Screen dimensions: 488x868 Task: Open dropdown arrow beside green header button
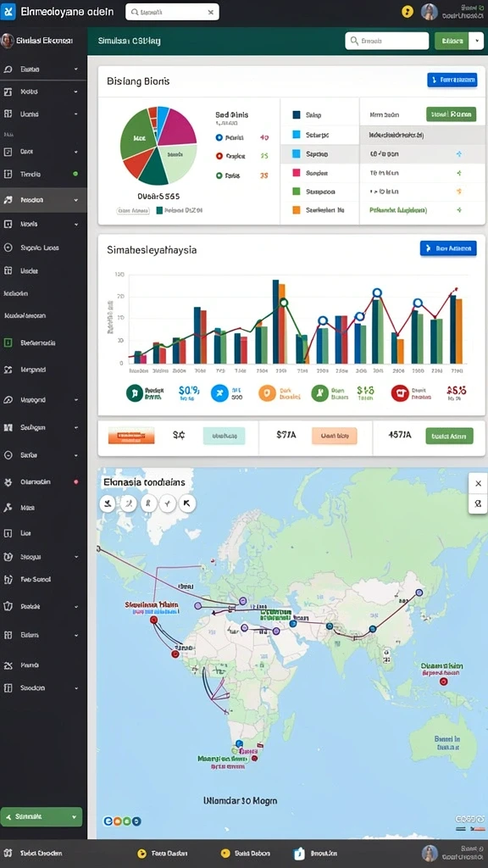476,41
